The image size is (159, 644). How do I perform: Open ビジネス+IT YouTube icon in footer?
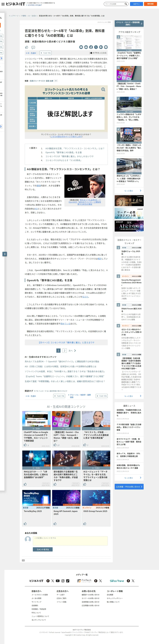[x=58, y=581]
